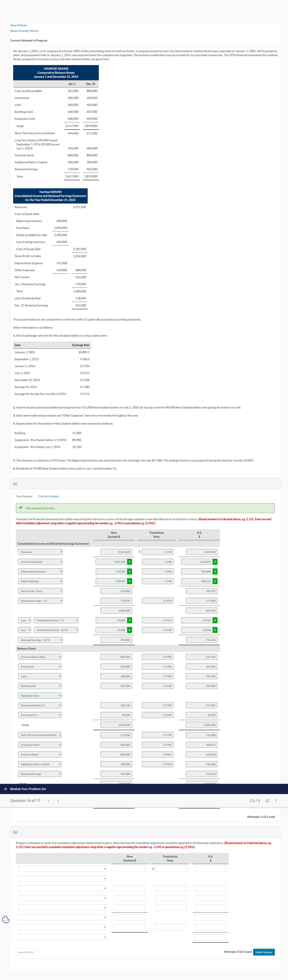The image size is (288, 980).
Task: Click the Submit Answer button
Action: pos(264,952)
